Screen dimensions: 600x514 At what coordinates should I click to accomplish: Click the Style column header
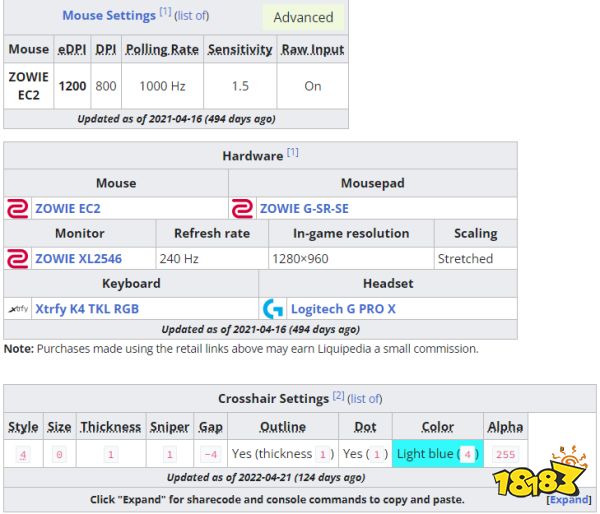tap(23, 427)
